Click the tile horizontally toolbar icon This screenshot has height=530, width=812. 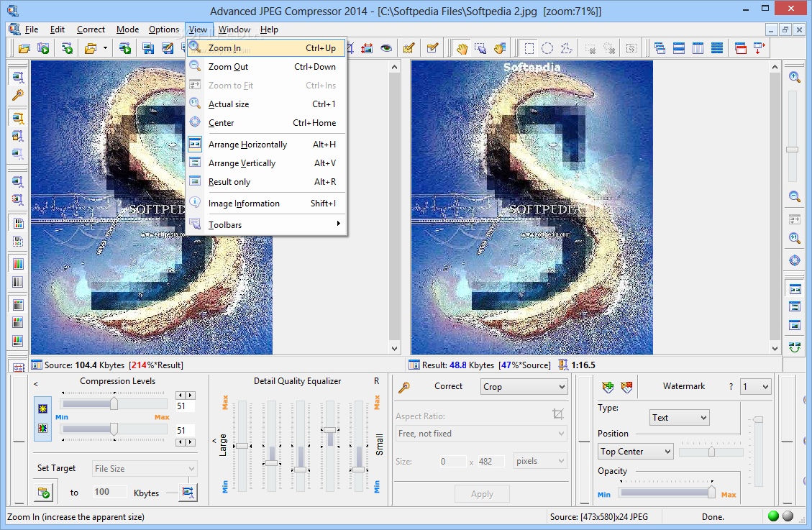tap(679, 49)
